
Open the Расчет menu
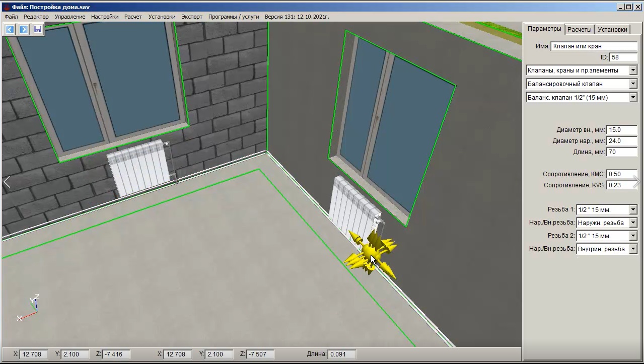coord(133,17)
